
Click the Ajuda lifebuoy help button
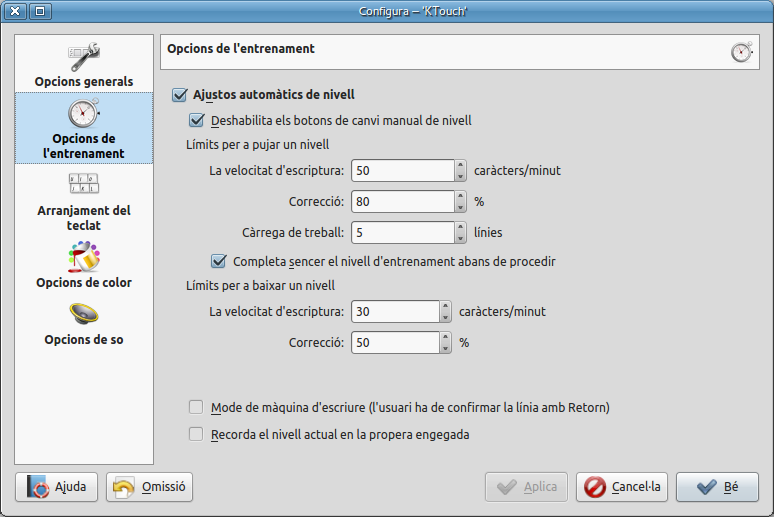(x=56, y=487)
